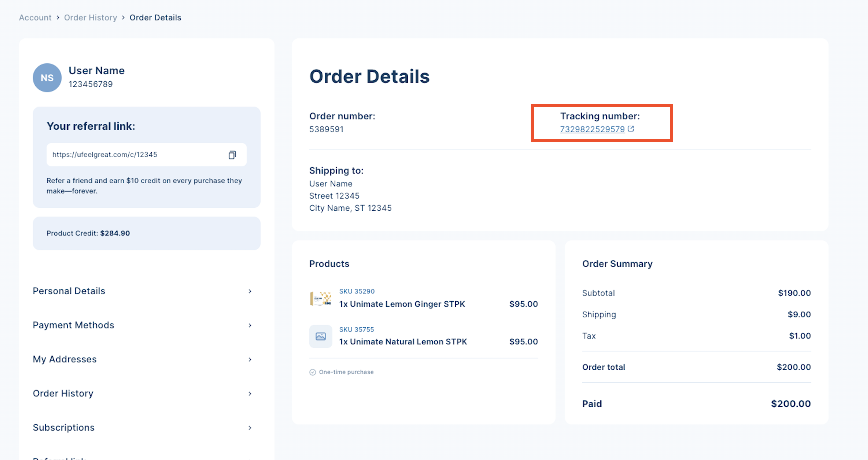Image resolution: width=868 pixels, height=460 pixels.
Task: Click the placeholder image icon for Natural Lemon
Action: click(320, 336)
